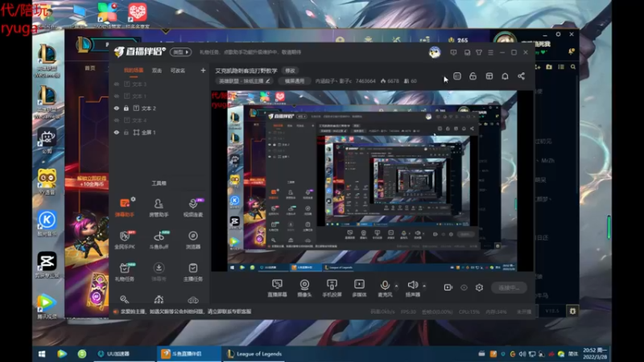Mute the 麦克风 microphone
The width and height of the screenshot is (644, 362).
[385, 288]
